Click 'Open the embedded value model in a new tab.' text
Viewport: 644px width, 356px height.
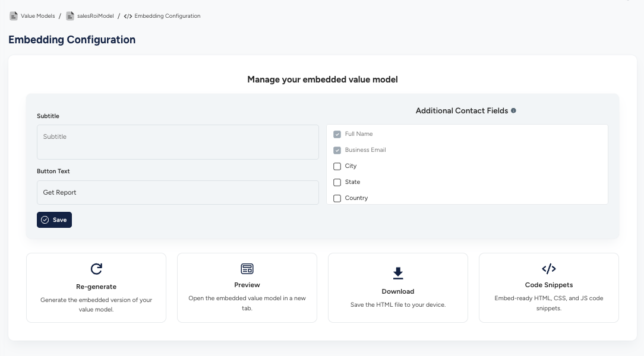[x=247, y=303]
